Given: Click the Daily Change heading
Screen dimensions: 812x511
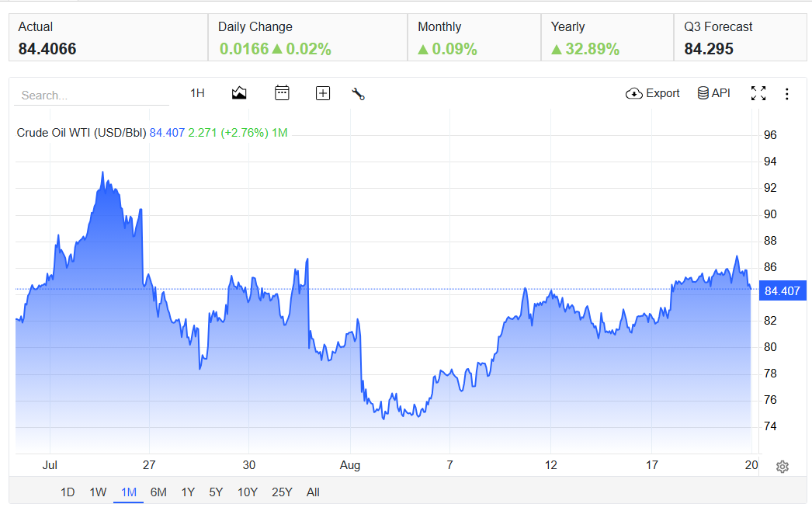Looking at the screenshot, I should coord(255,27).
